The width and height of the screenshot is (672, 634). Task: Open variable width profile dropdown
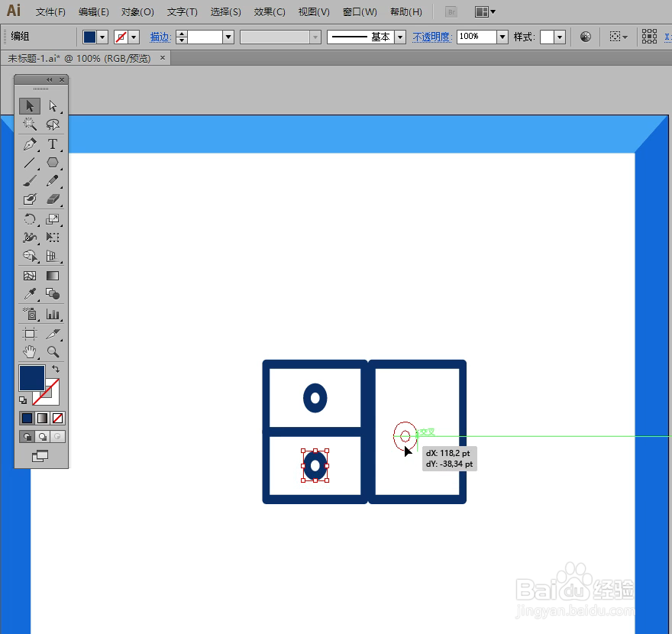pyautogui.click(x=315, y=37)
